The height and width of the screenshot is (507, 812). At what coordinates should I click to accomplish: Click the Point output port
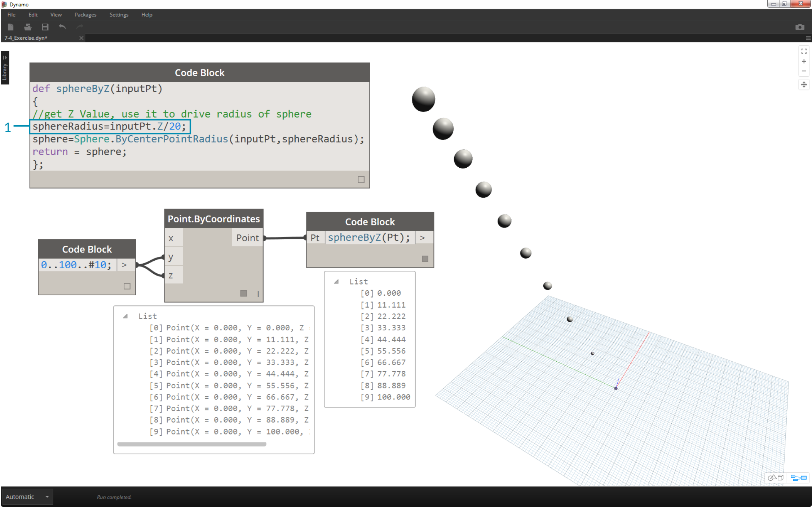[x=247, y=238]
